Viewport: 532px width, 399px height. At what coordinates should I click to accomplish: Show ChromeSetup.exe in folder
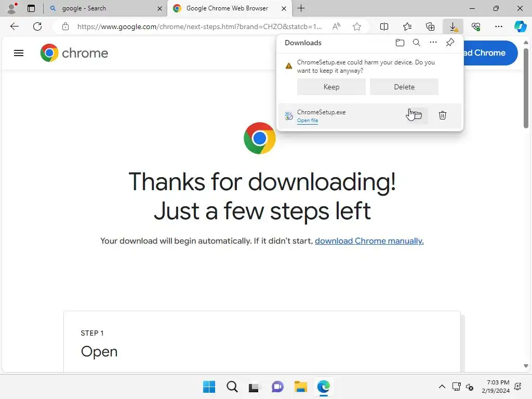(x=417, y=115)
